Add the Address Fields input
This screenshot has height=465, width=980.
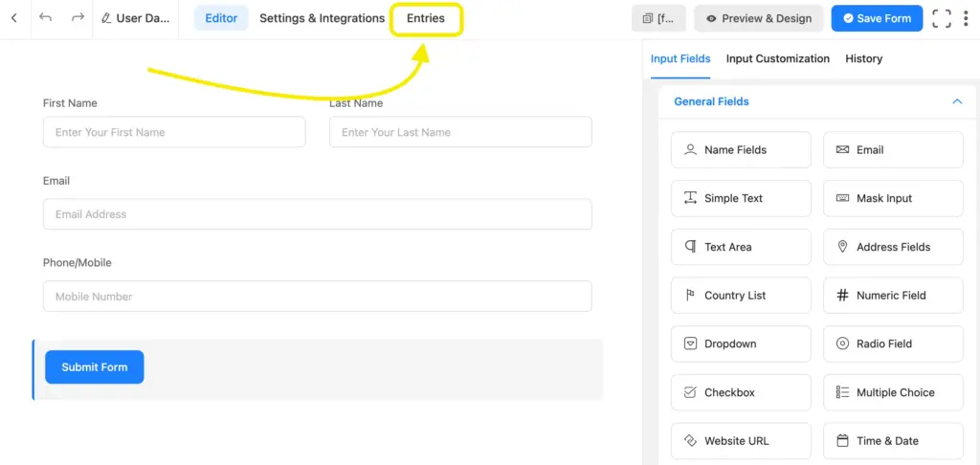893,247
